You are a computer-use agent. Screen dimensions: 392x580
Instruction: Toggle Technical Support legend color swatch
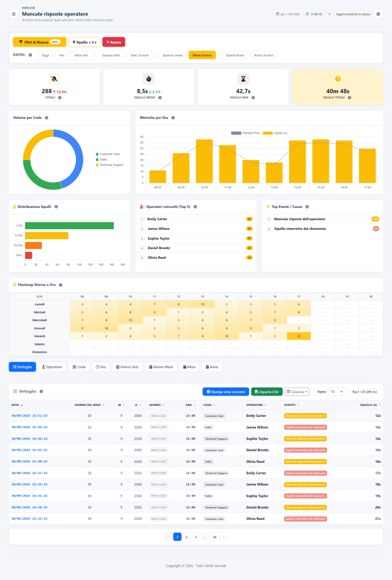point(97,165)
